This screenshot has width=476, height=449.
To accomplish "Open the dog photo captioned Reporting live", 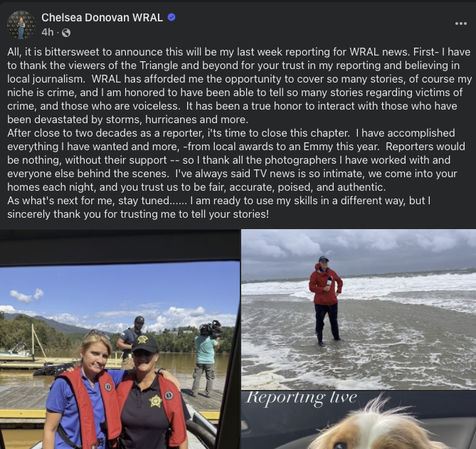I will click(x=359, y=421).
